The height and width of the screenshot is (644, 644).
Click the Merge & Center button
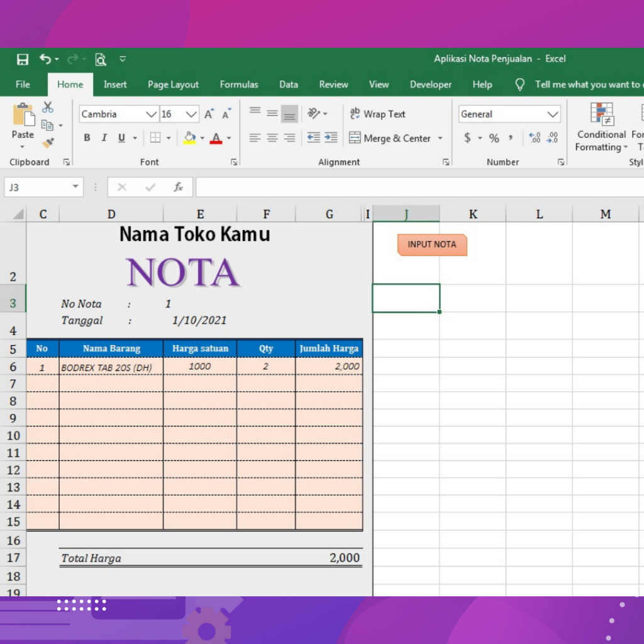coord(390,138)
